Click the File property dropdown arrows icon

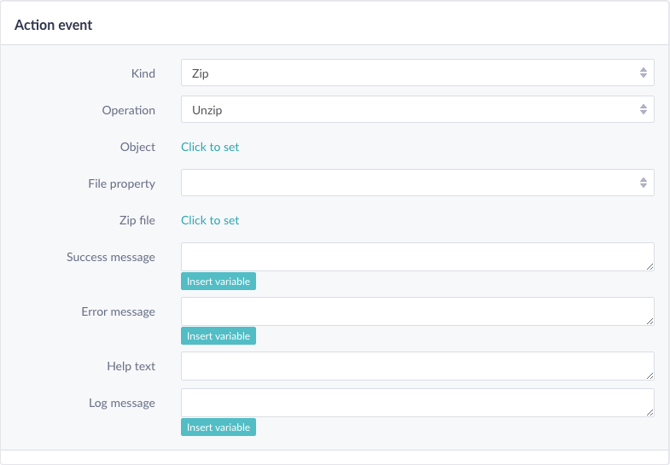(x=643, y=183)
